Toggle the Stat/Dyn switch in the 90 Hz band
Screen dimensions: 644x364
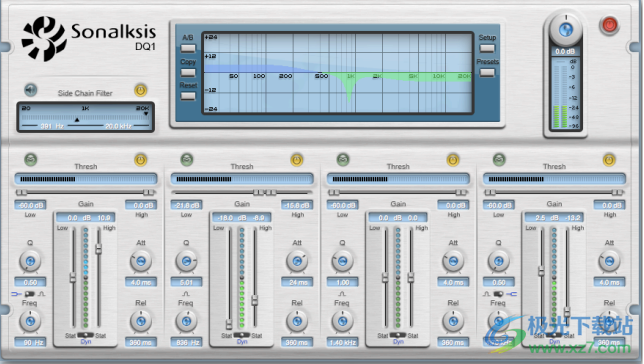tap(85, 335)
